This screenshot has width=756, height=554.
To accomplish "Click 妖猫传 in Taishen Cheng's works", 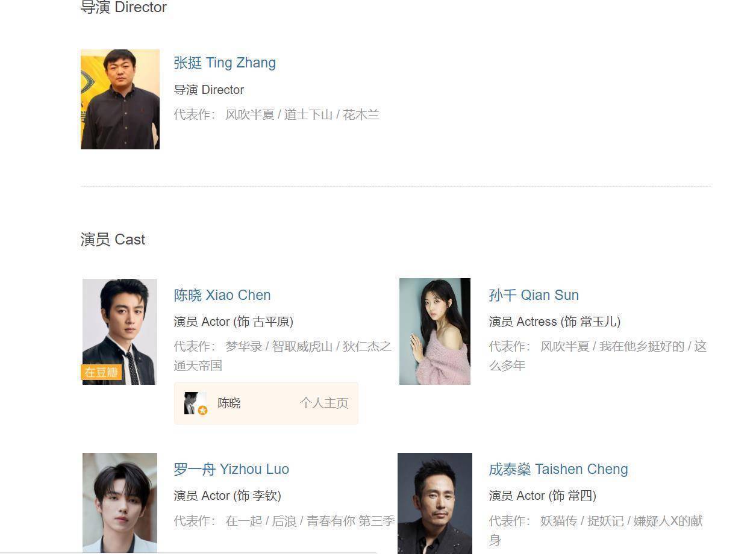I will [x=558, y=521].
